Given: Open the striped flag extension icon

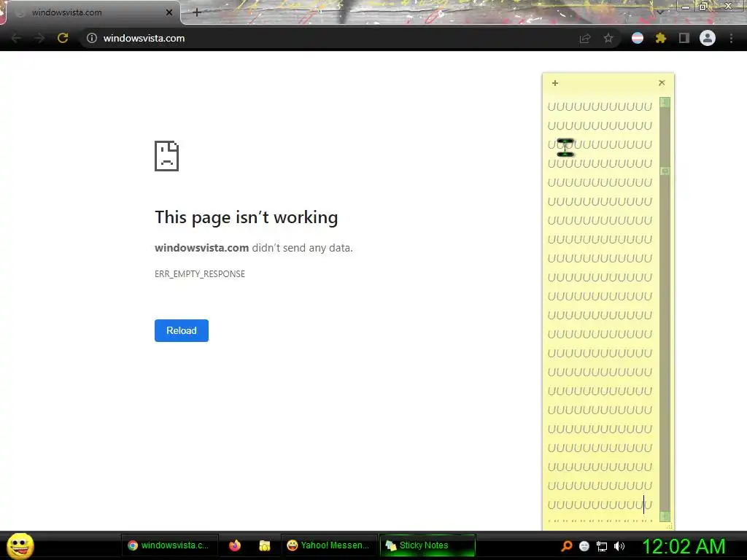Looking at the screenshot, I should 638,38.
